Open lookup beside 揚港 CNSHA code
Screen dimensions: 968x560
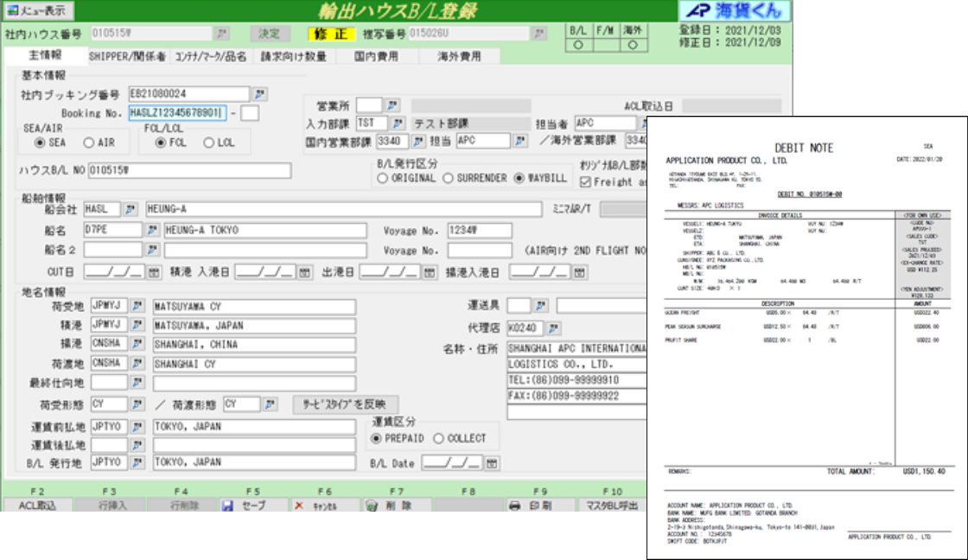point(137,344)
